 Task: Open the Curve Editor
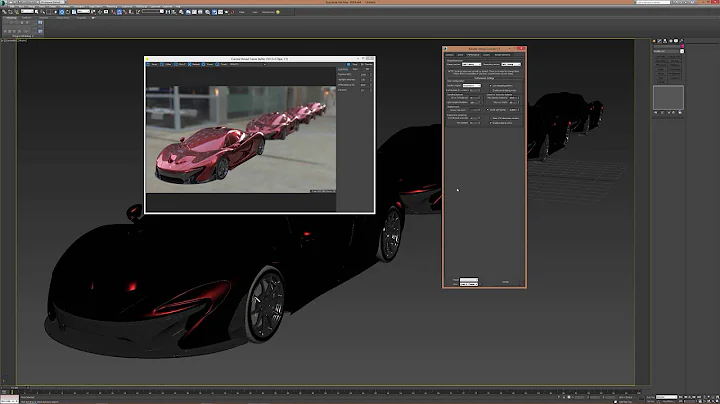[194, 12]
